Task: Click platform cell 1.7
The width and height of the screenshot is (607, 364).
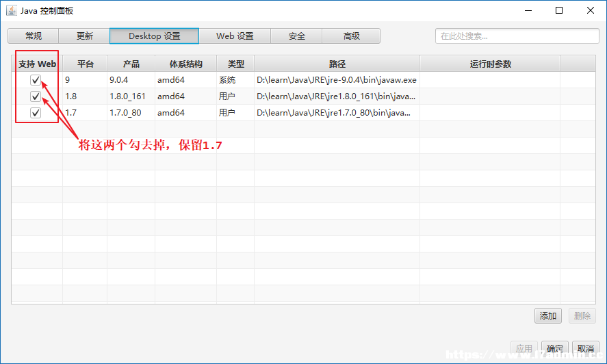Action: click(x=85, y=113)
